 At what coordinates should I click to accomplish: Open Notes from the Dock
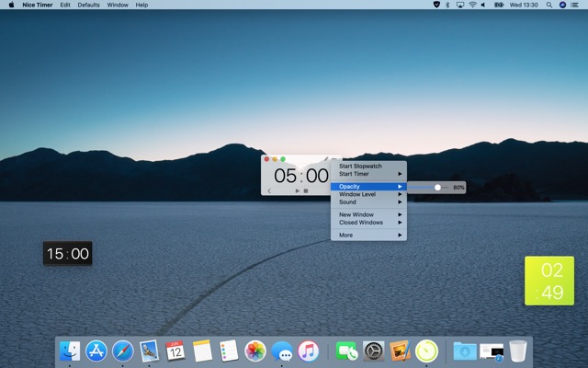pos(202,351)
